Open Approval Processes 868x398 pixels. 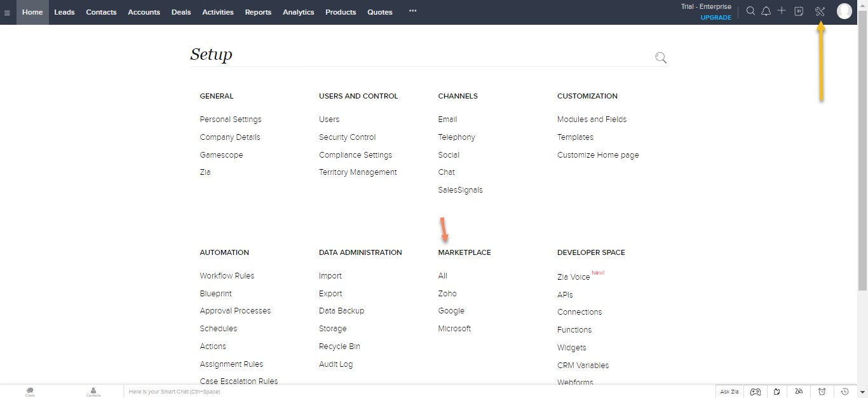235,311
